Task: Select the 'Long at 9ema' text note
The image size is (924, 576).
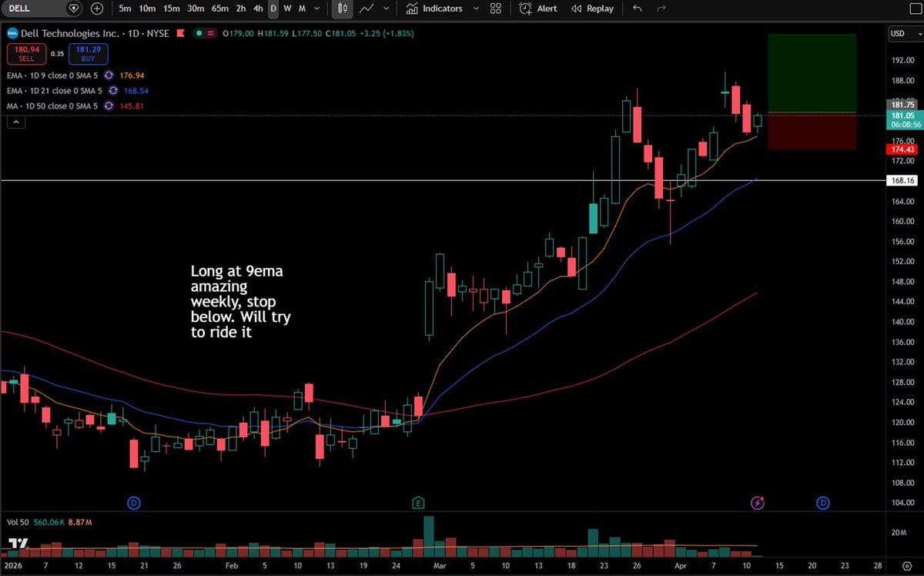Action: [x=240, y=301]
